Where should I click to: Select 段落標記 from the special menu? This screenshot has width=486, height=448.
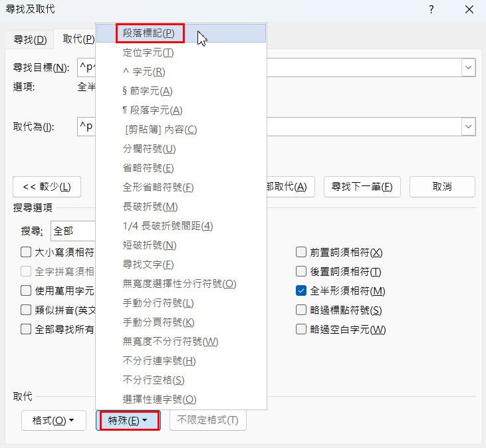tap(148, 33)
